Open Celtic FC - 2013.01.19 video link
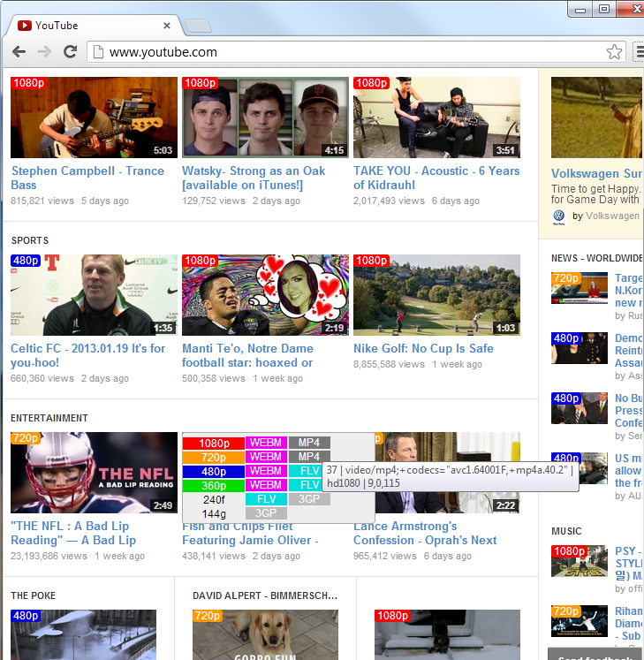The width and height of the screenshot is (644, 660). click(x=88, y=355)
